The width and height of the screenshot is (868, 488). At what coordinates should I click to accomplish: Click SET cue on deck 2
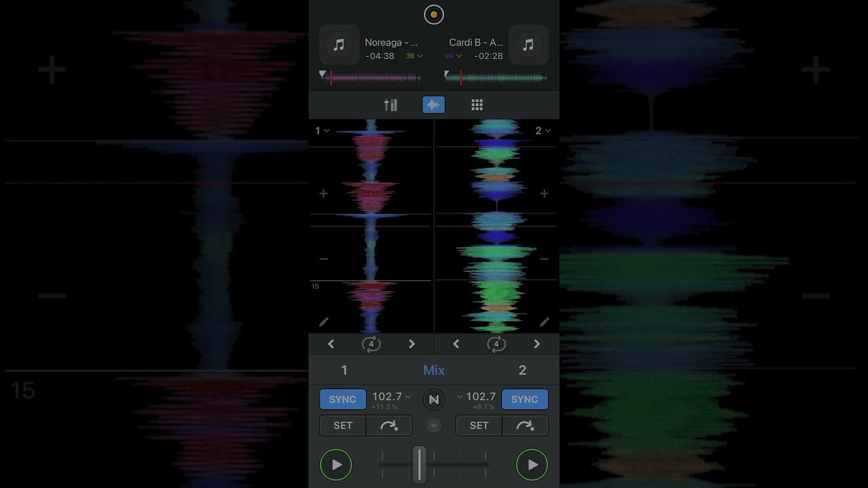pos(479,426)
